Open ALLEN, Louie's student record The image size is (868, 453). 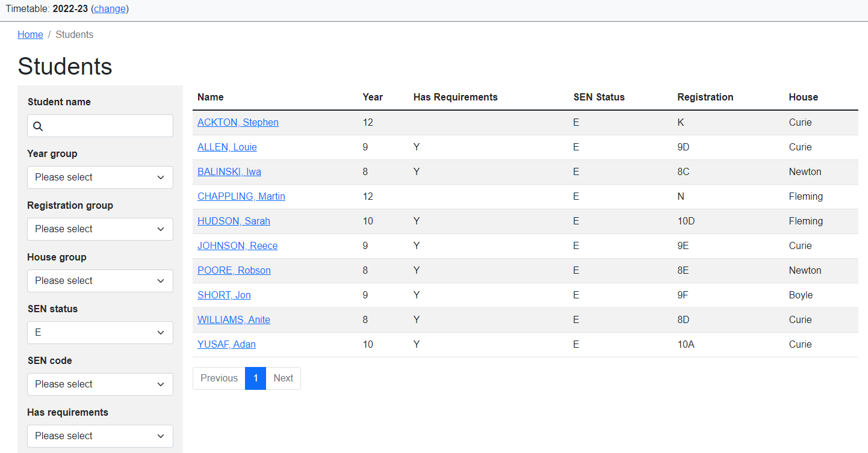(x=227, y=147)
